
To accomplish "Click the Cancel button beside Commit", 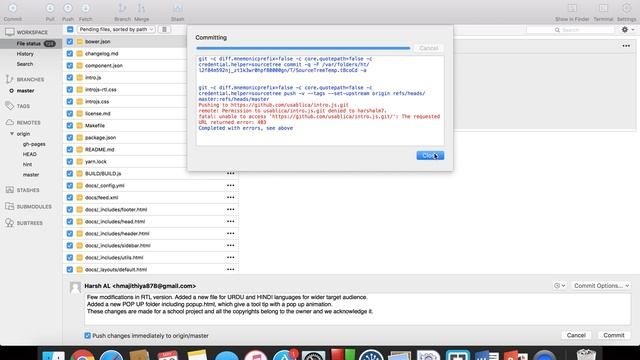I will tap(576, 335).
